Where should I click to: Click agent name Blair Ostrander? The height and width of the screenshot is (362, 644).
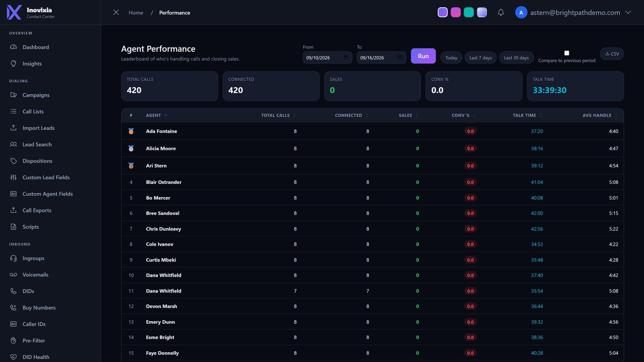(x=163, y=182)
